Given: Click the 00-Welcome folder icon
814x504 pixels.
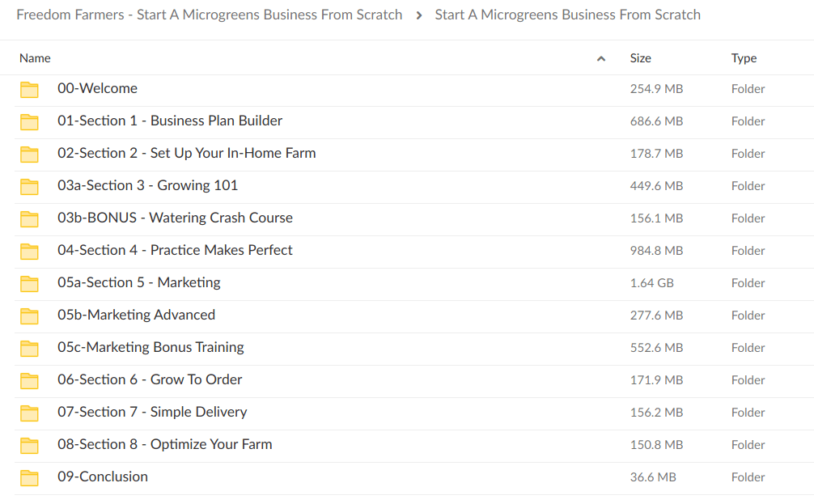Looking at the screenshot, I should point(29,90).
